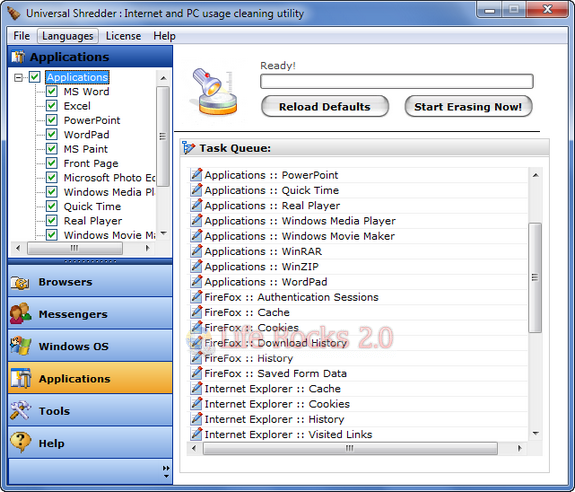Viewport: 575px width, 492px height.
Task: Click pencil icon beside Applications :: Quick Time
Action: (x=196, y=190)
